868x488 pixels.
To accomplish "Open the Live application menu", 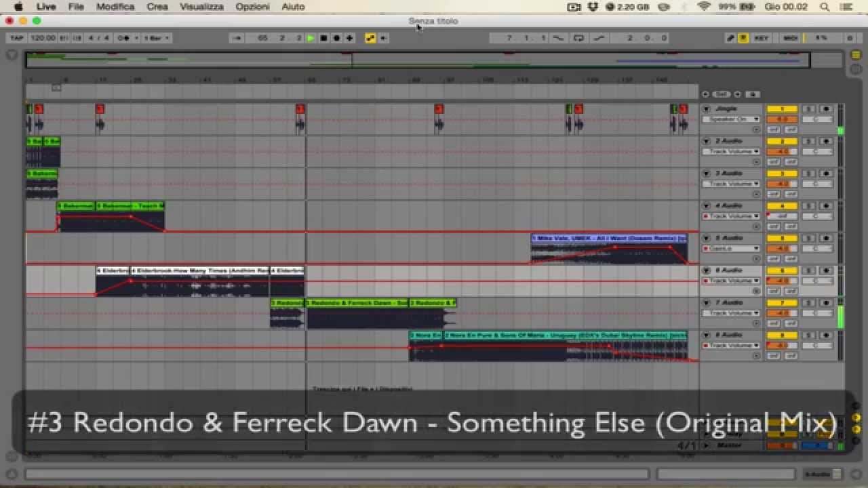I will [46, 6].
